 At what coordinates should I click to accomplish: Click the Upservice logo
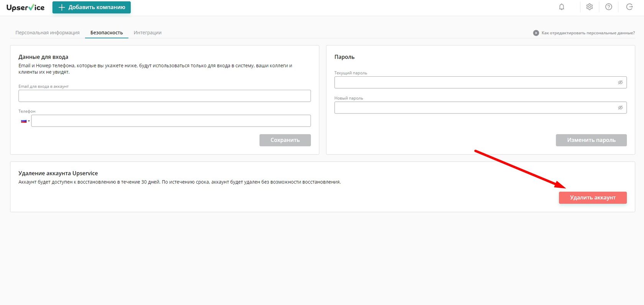[x=25, y=7]
